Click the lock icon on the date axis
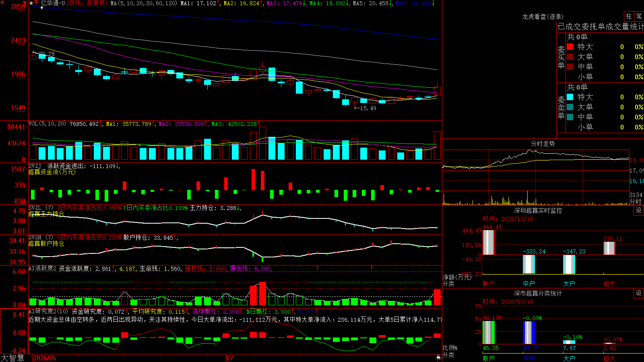This screenshot has width=644, height=362. [x=438, y=357]
